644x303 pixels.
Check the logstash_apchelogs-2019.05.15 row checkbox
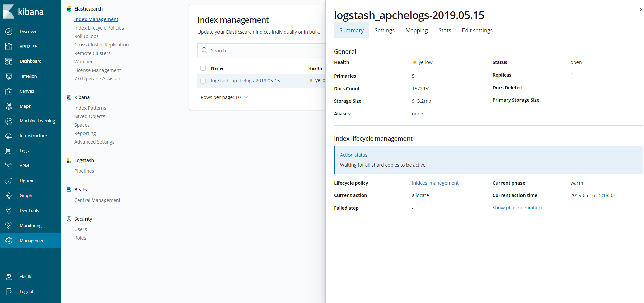[x=203, y=81]
